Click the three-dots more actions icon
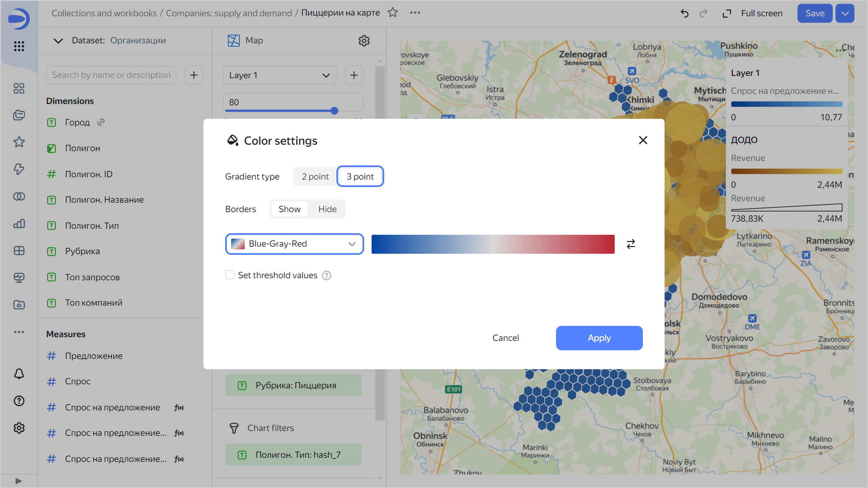 (415, 13)
